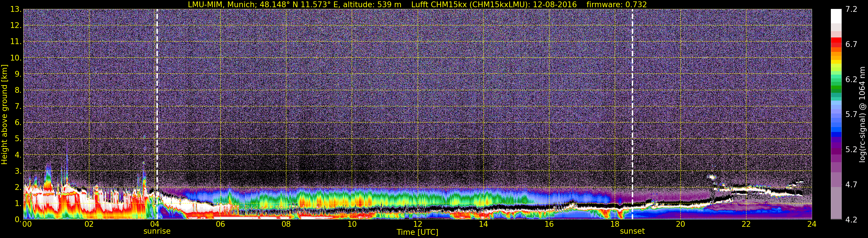This screenshot has height=238, width=868.
Task: Click the height axis tick label "7."
Action: point(18,107)
